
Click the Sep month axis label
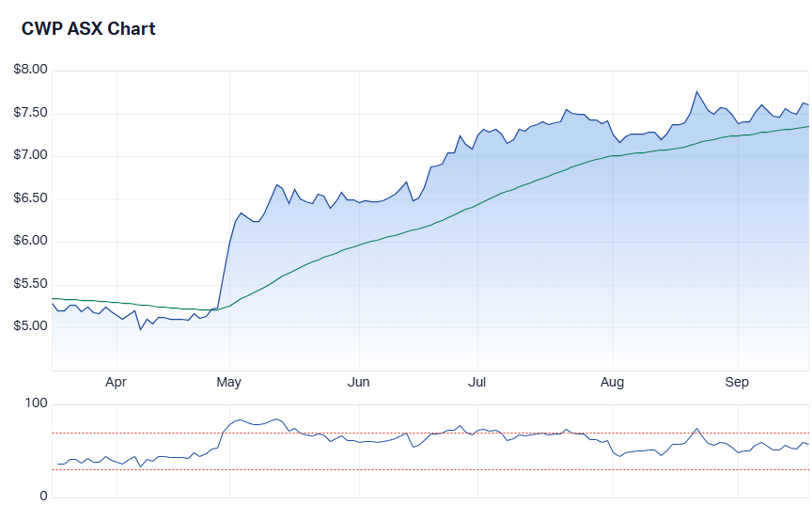click(738, 383)
